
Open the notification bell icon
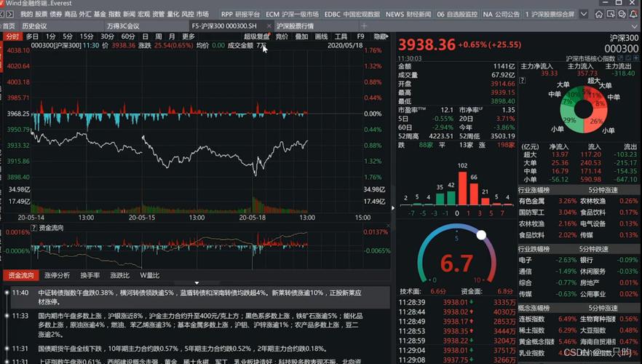pyautogui.click(x=634, y=14)
